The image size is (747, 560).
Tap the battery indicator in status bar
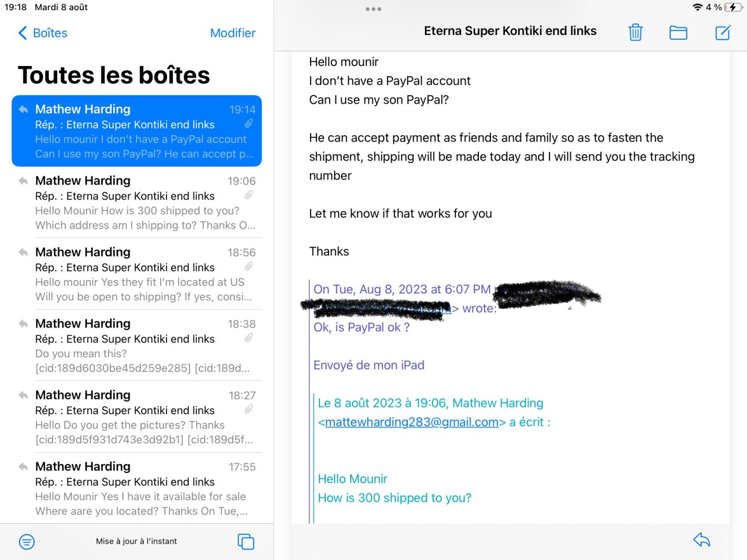tap(732, 8)
